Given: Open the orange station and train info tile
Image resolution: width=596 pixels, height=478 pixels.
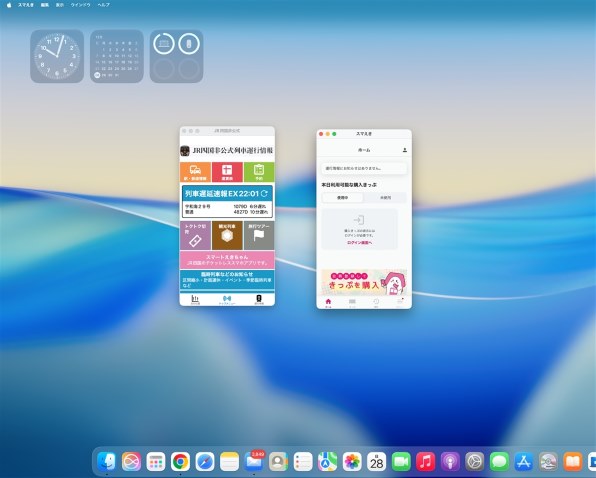Looking at the screenshot, I should pos(195,172).
